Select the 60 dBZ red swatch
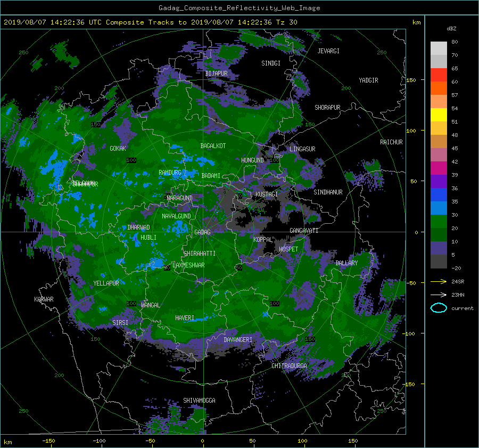This screenshot has width=479, height=448. point(439,75)
